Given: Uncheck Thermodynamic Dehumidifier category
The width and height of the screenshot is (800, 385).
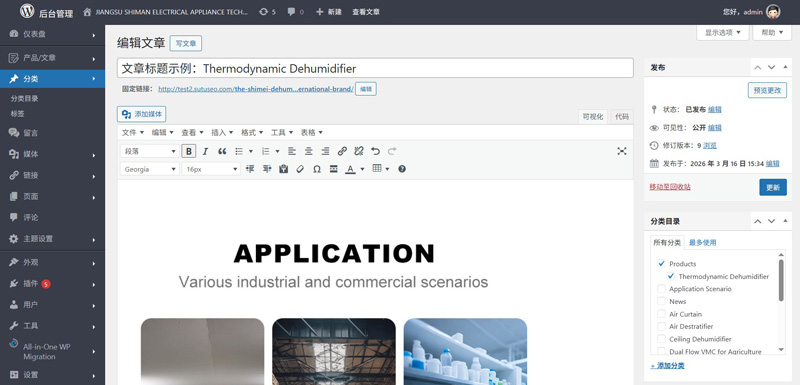Looking at the screenshot, I should pyautogui.click(x=671, y=276).
